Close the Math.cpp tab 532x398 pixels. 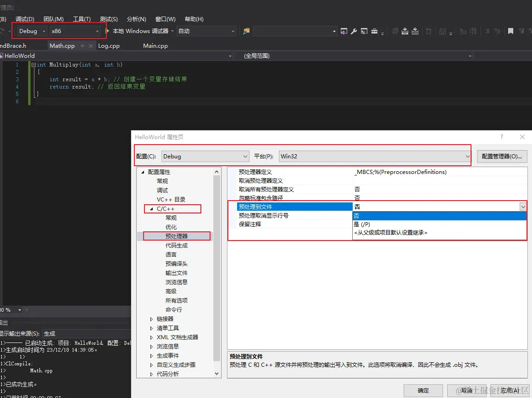(91, 45)
